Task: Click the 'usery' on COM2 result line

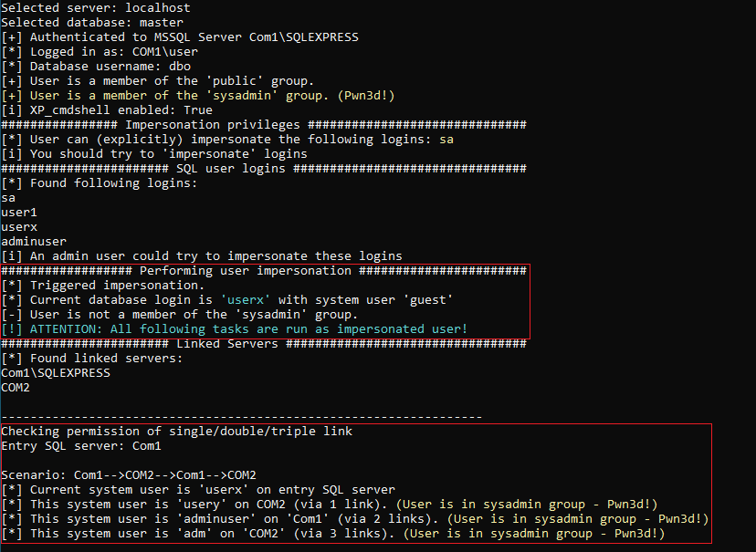Action: 330,505
